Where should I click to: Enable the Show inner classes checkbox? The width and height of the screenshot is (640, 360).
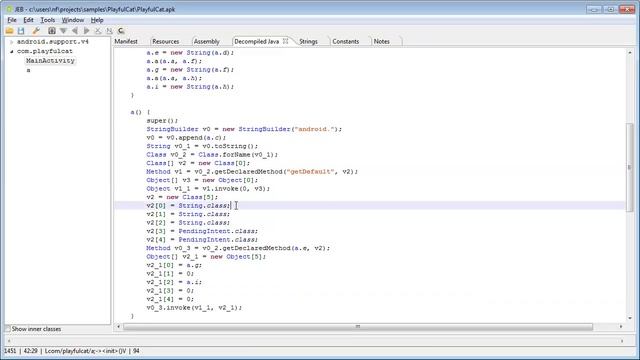click(x=7, y=329)
